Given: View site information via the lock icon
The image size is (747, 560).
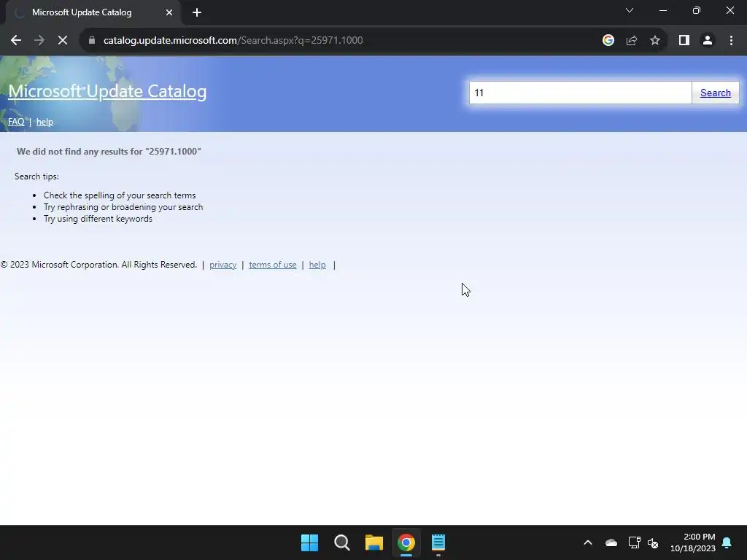Looking at the screenshot, I should (92, 40).
